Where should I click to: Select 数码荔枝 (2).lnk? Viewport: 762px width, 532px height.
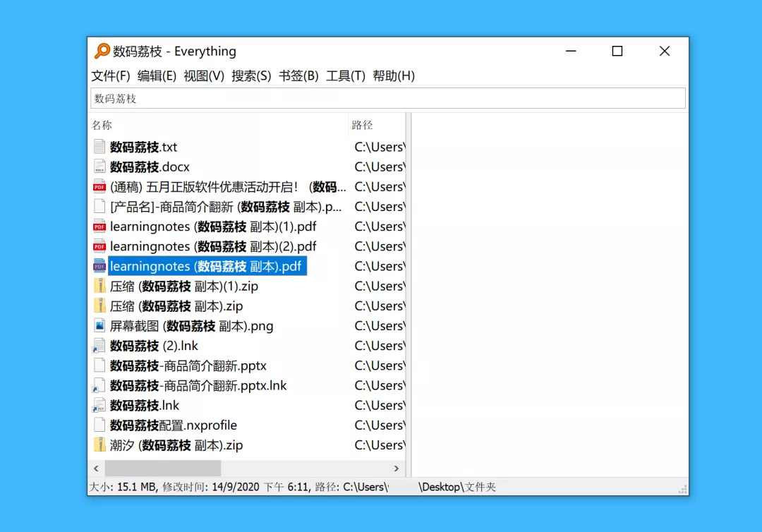[154, 346]
